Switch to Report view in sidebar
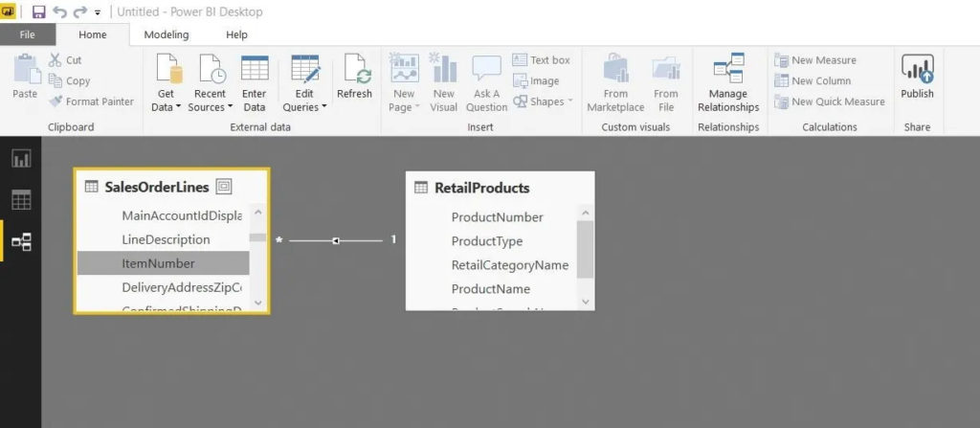980x428 pixels. click(x=21, y=159)
